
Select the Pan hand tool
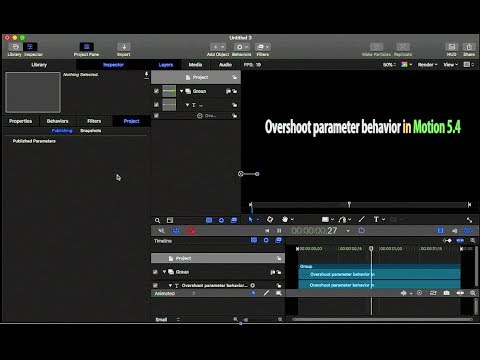[x=285, y=219]
